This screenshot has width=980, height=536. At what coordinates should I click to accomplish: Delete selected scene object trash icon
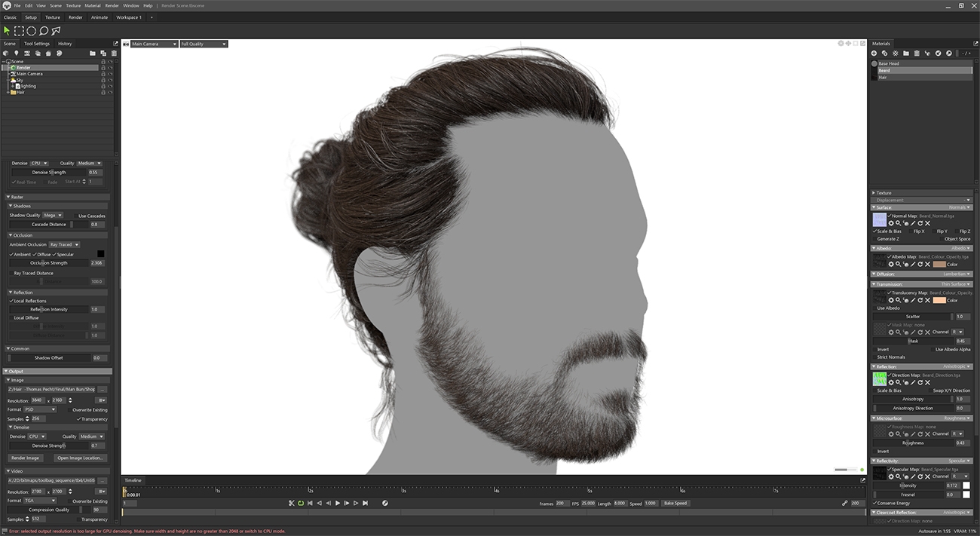click(114, 54)
